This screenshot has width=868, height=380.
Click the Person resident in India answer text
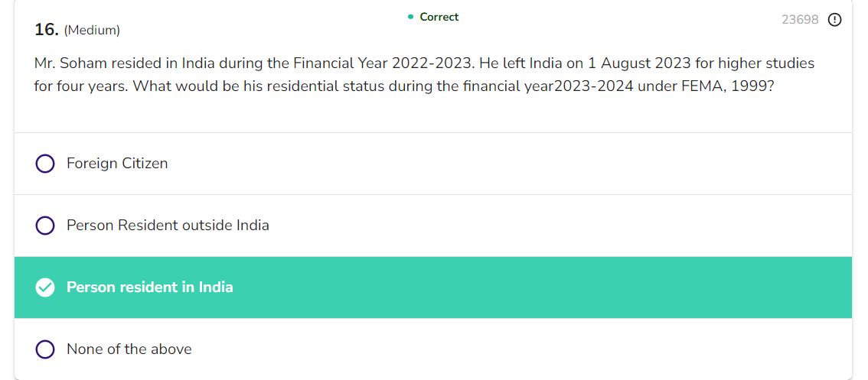coord(149,287)
